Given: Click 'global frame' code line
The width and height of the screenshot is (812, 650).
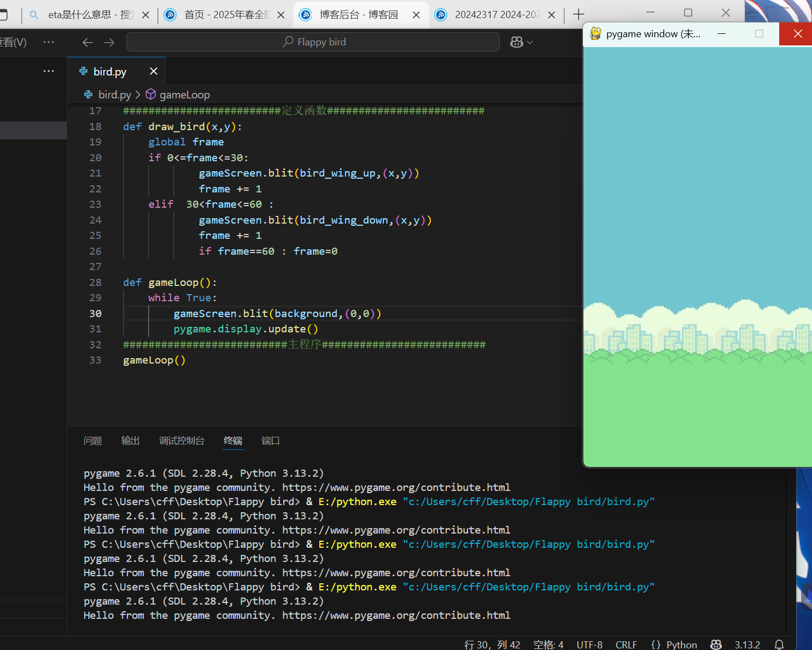Looking at the screenshot, I should pyautogui.click(x=186, y=142).
